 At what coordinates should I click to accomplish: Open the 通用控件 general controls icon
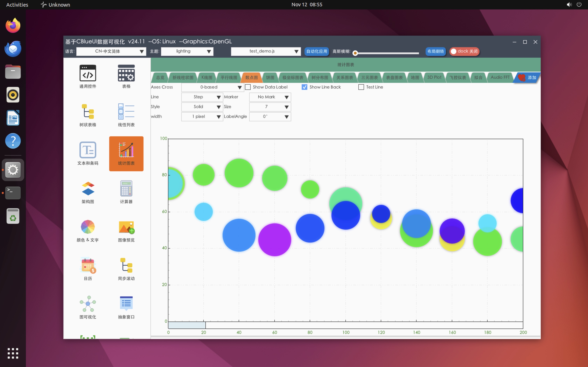(88, 73)
